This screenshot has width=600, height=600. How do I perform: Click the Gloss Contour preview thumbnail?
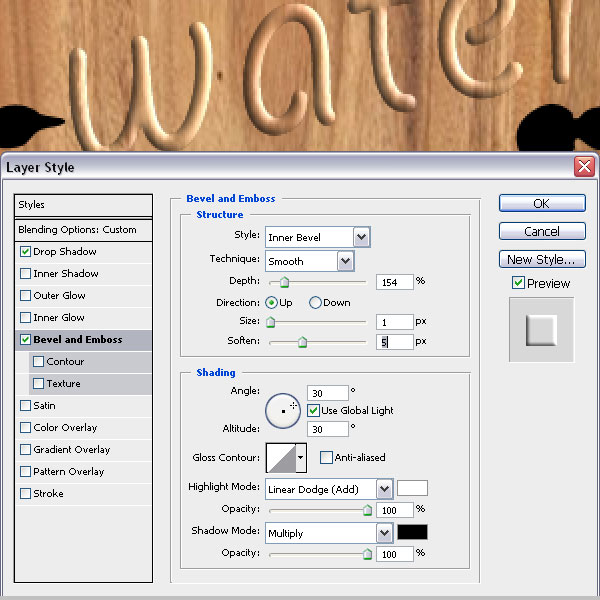click(x=281, y=458)
